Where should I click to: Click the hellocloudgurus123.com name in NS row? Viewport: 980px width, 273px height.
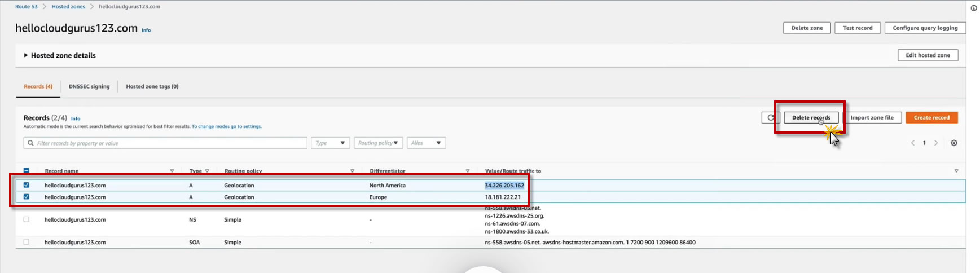coord(75,220)
